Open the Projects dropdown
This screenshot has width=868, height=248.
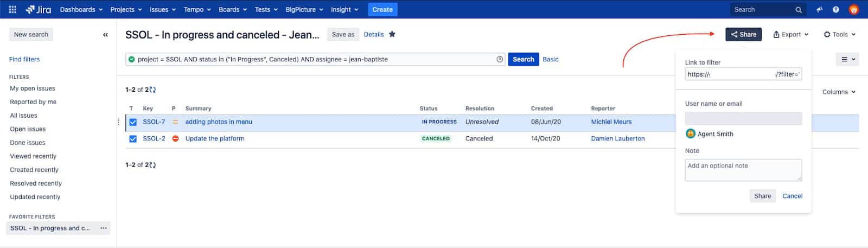coord(126,9)
